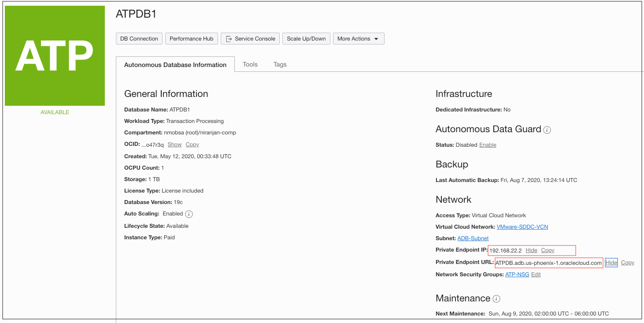Click the Scale Up/Down button
This screenshot has height=323, width=644.
tap(306, 39)
